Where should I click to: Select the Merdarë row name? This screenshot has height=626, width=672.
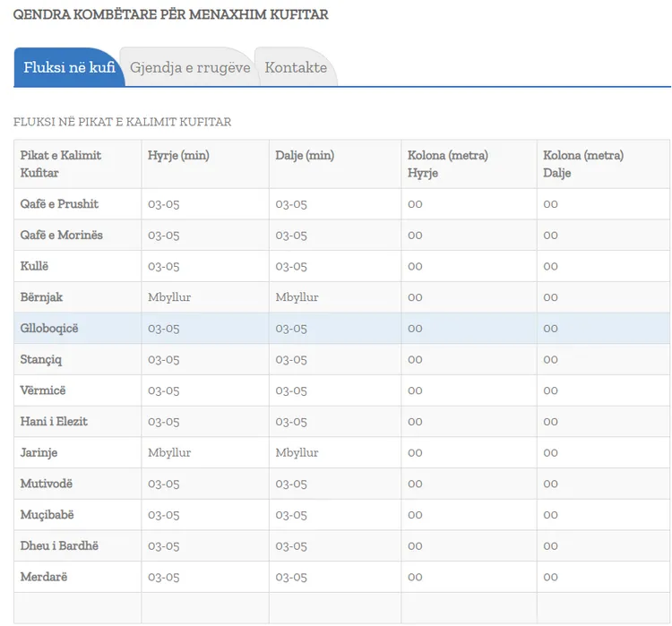[44, 577]
